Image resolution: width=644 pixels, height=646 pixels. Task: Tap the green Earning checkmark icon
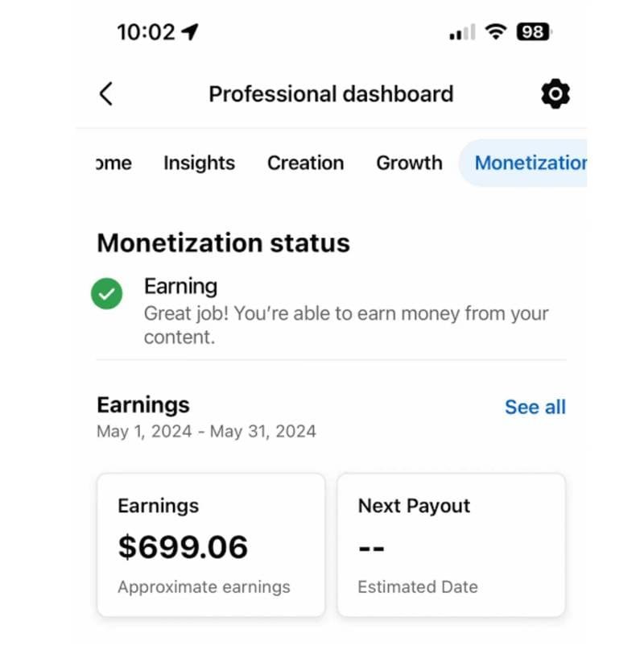pyautogui.click(x=107, y=294)
